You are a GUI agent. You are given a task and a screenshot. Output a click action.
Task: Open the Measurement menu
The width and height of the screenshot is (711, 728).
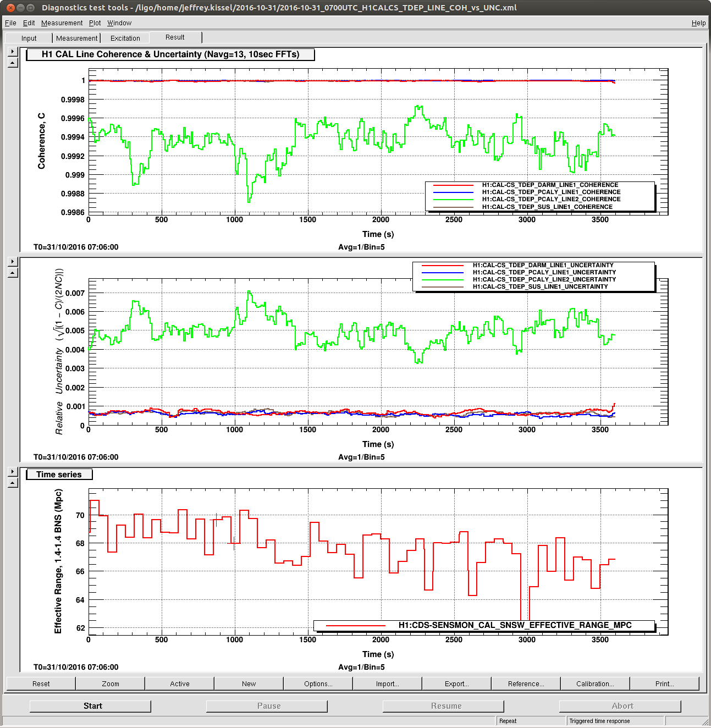tap(62, 23)
